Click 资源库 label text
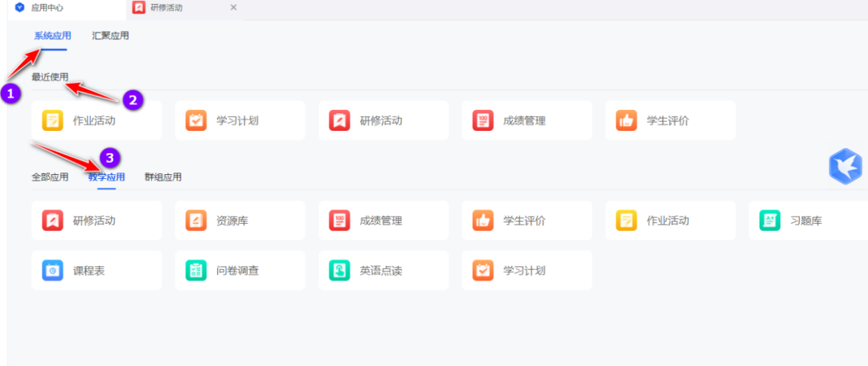The height and width of the screenshot is (366, 868). click(x=232, y=221)
